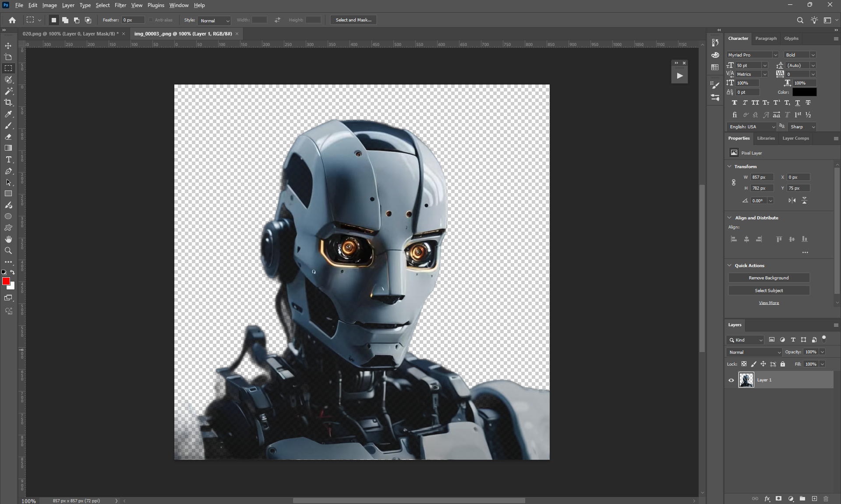841x504 pixels.
Task: Select the Move tool
Action: (x=8, y=46)
